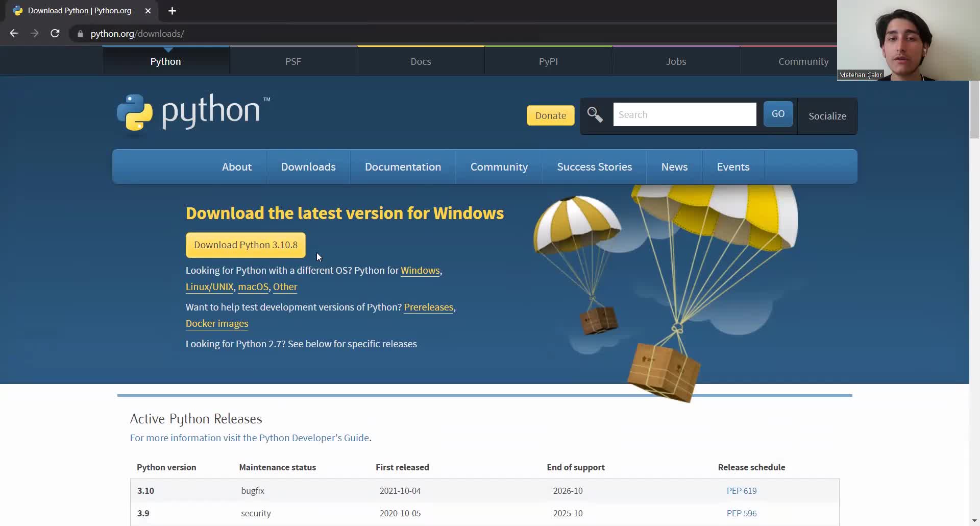The width and height of the screenshot is (980, 526).
Task: Open the PEP 596 release schedule
Action: [742, 513]
